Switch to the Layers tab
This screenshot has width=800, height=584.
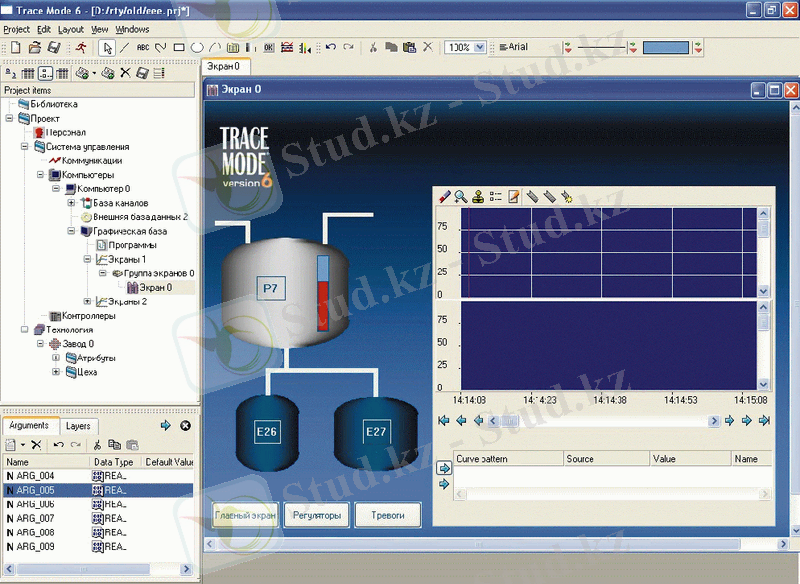78,426
